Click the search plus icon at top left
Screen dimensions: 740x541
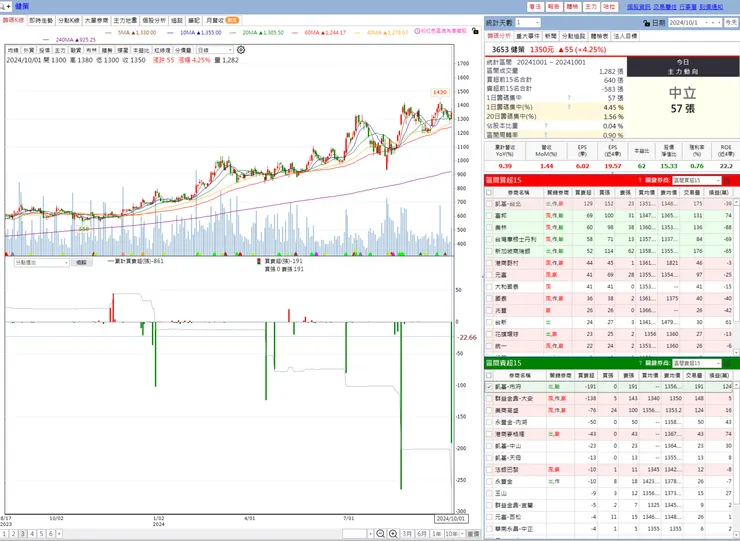6,6
